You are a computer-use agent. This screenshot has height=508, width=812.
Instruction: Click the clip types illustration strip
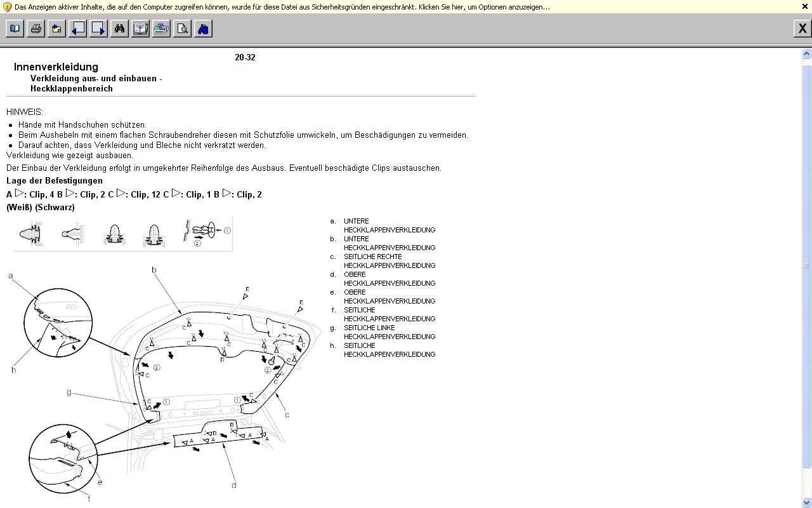pyautogui.click(x=123, y=234)
